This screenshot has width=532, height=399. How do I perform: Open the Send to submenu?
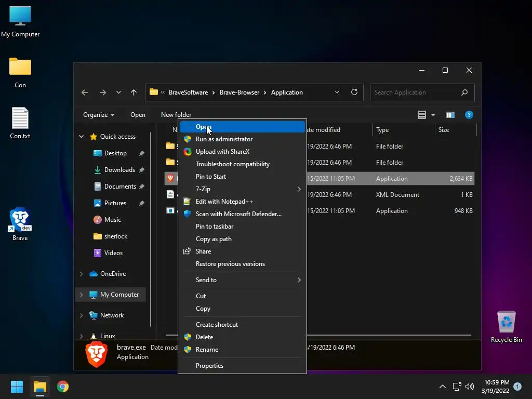click(x=242, y=280)
